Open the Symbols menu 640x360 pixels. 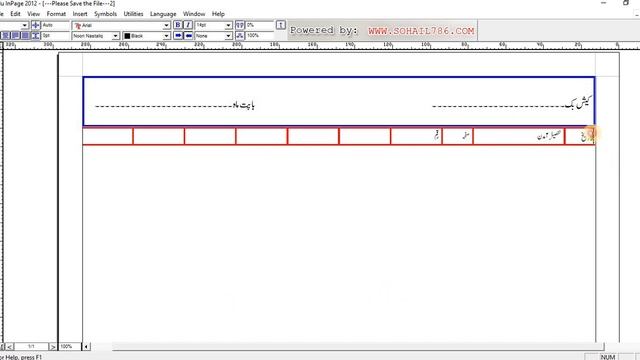pyautogui.click(x=105, y=14)
